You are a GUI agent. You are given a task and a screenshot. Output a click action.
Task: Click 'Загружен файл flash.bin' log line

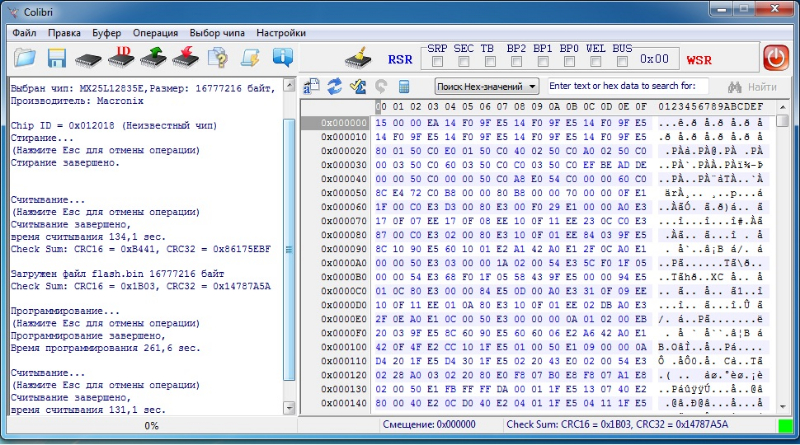pos(117,274)
